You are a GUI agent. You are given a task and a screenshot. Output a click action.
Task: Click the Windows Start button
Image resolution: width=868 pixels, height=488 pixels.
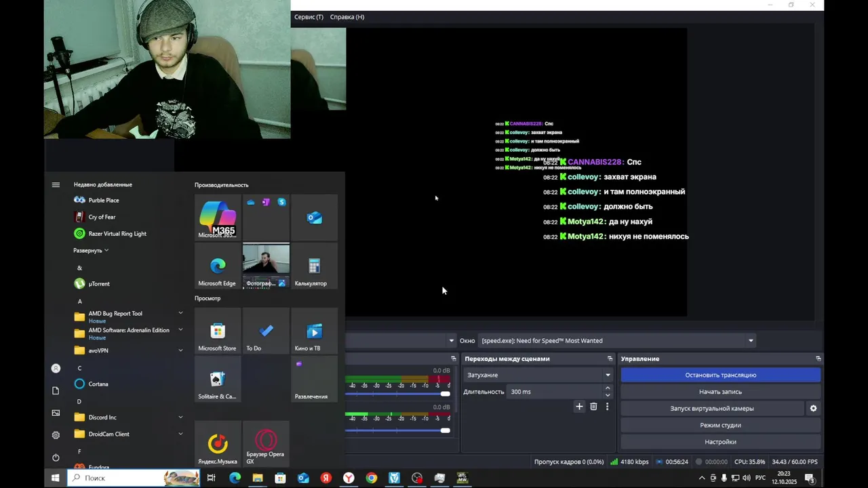click(x=55, y=478)
